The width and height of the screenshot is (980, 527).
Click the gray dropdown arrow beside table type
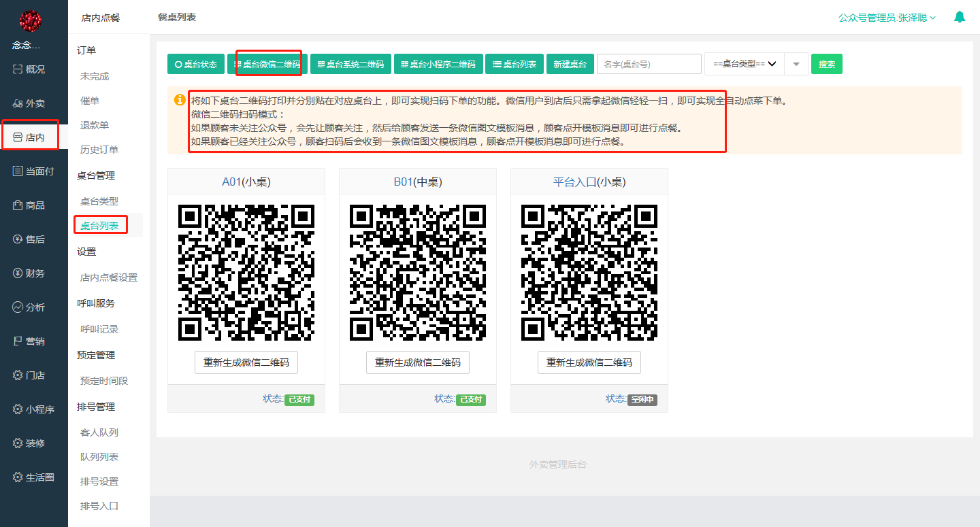[796, 64]
